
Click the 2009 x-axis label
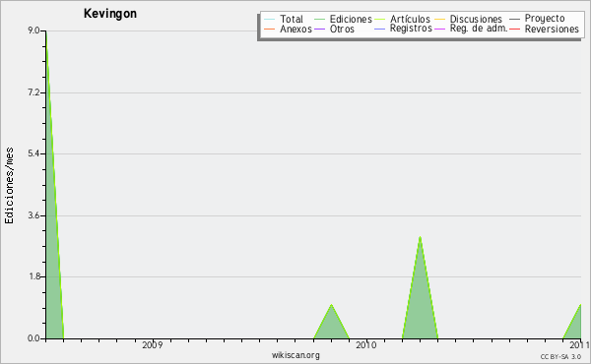(x=153, y=345)
